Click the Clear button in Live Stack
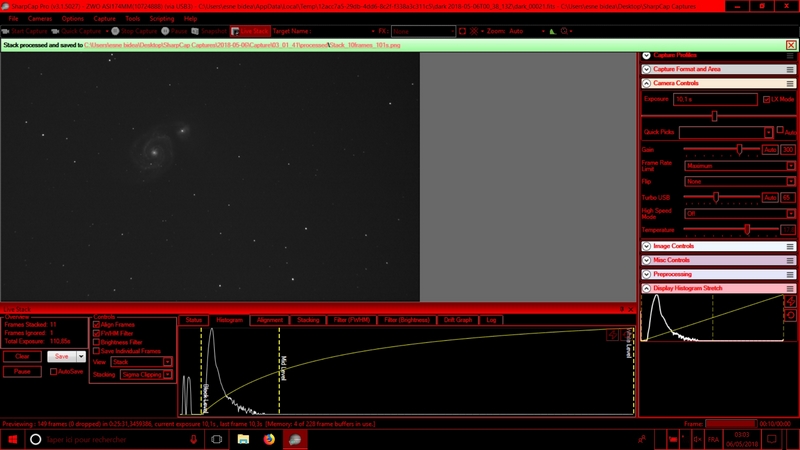The image size is (800, 450). click(x=22, y=357)
